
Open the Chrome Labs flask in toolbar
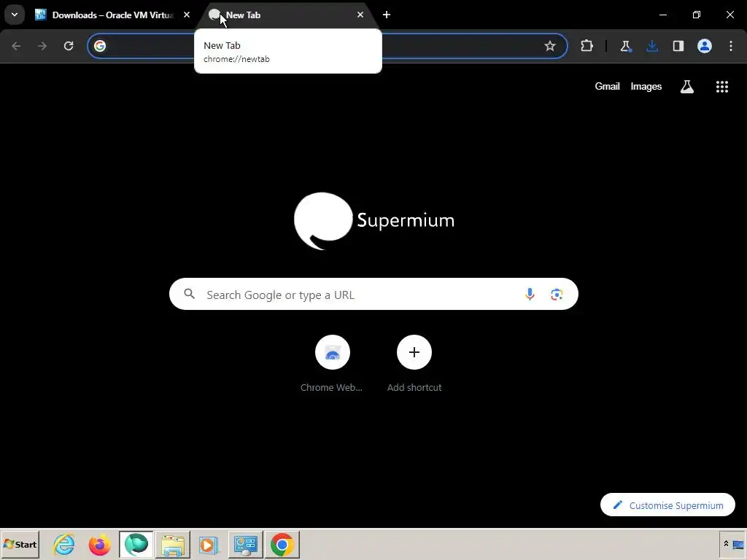click(625, 46)
